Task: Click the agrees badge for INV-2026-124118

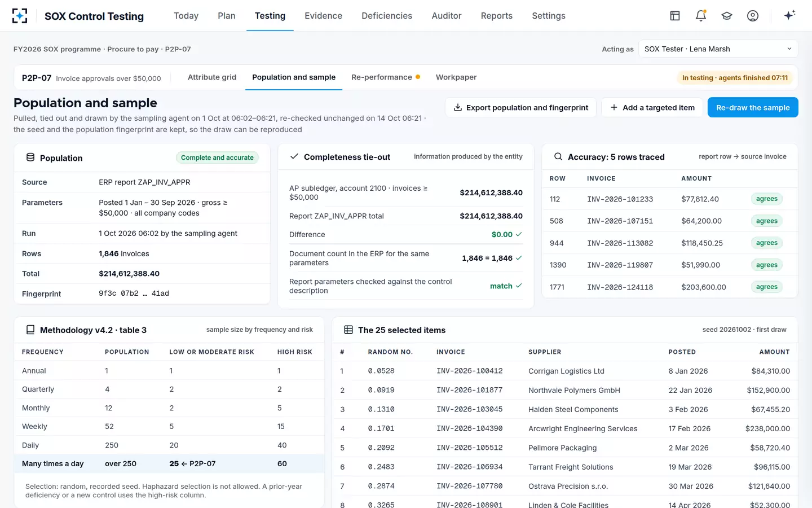Action: tap(767, 287)
